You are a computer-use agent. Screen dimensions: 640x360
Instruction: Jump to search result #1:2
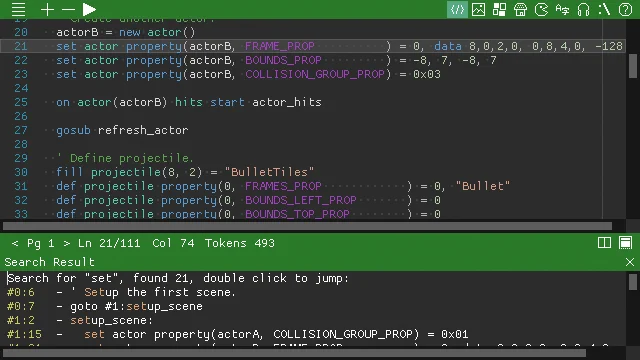pyautogui.click(x=80, y=320)
